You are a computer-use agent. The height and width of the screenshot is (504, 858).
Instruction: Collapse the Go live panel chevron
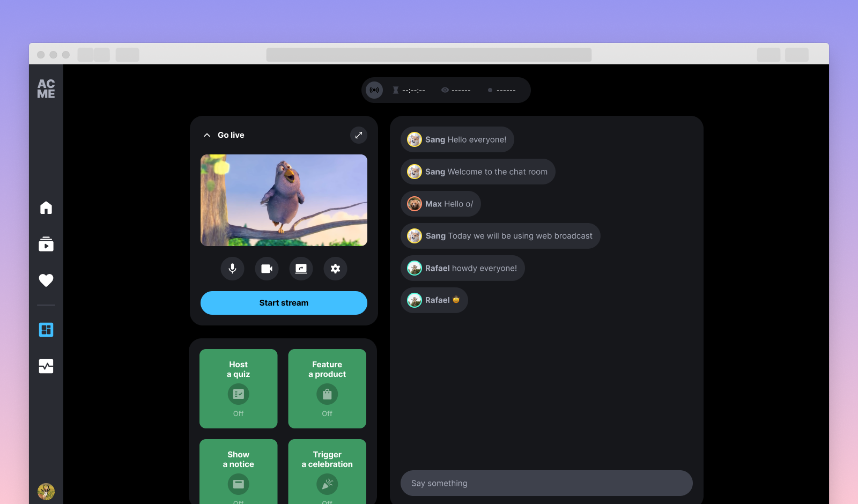(207, 135)
